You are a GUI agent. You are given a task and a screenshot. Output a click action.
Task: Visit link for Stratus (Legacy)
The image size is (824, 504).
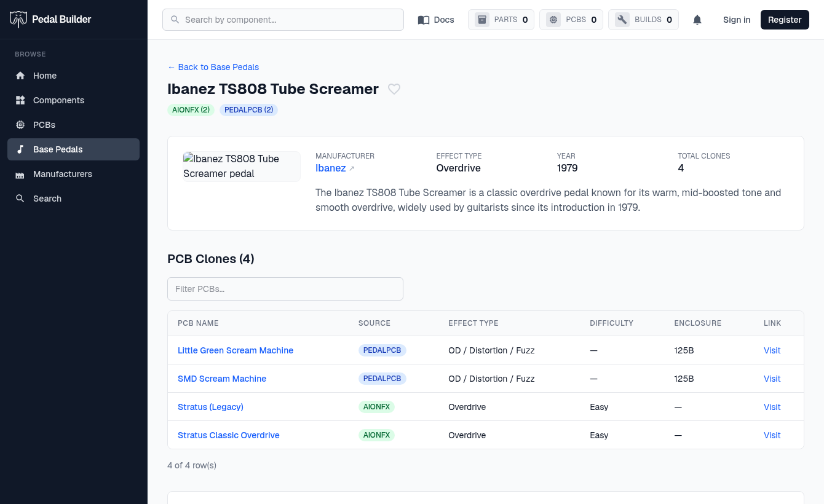(x=772, y=407)
